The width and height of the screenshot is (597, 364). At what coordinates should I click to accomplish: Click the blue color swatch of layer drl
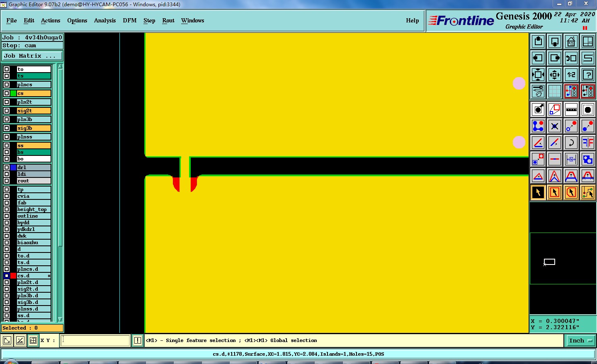point(13,167)
